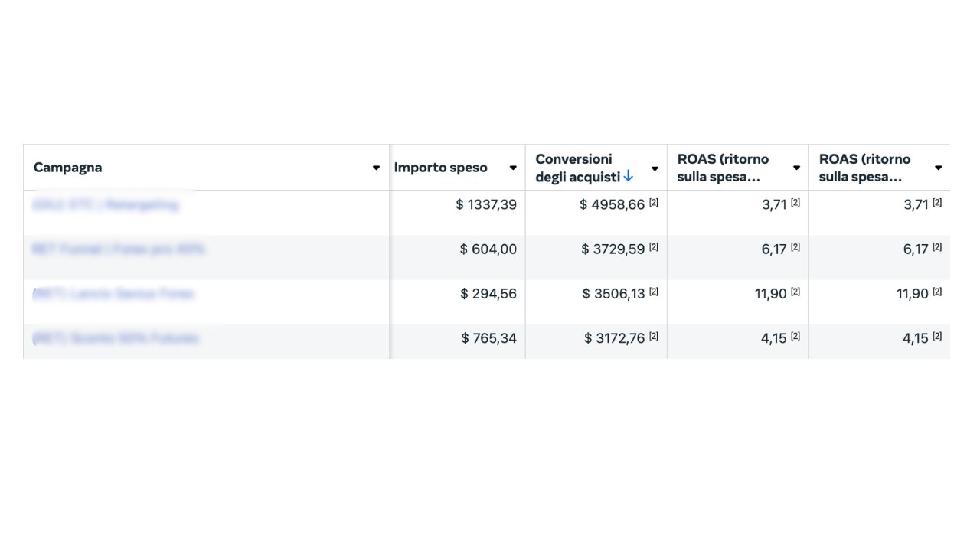Open the Importo speso column dropdown arrow
The height and width of the screenshot is (551, 980).
pyautogui.click(x=513, y=168)
